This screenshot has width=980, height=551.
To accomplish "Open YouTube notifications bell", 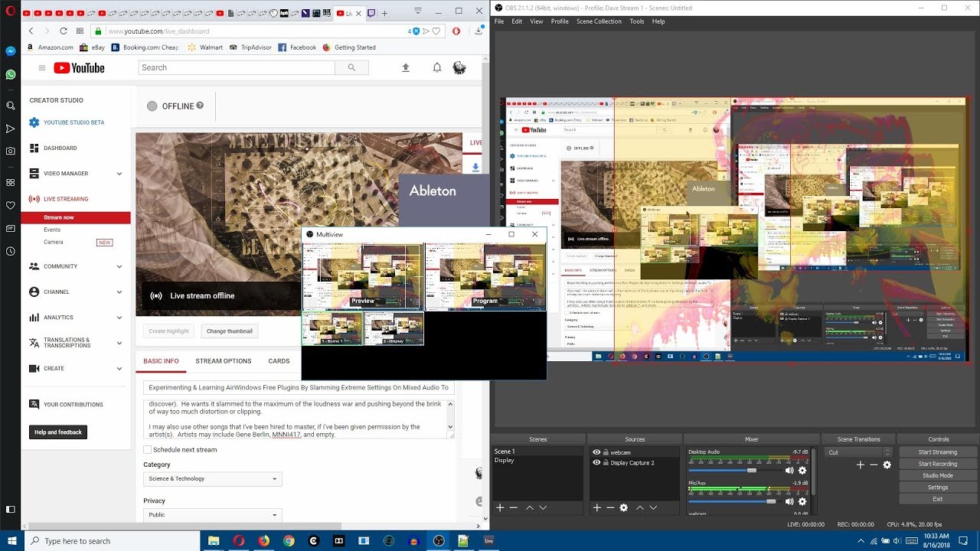I will [437, 67].
